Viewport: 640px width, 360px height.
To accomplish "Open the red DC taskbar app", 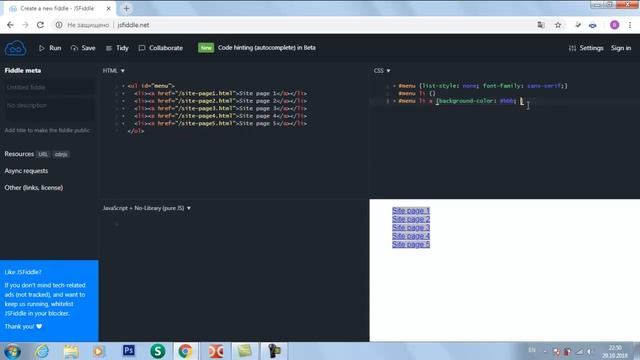I will coord(216,351).
